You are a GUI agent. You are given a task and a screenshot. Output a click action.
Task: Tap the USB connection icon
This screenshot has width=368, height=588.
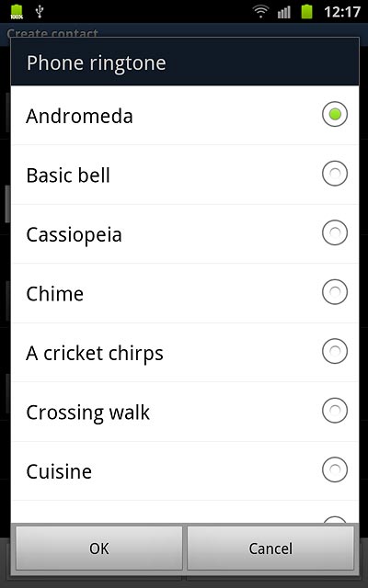click(x=39, y=12)
